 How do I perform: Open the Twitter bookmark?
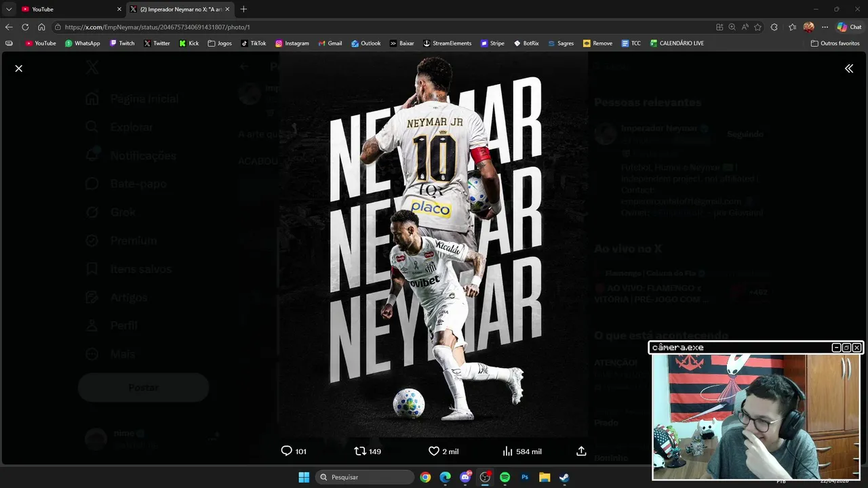click(x=157, y=43)
